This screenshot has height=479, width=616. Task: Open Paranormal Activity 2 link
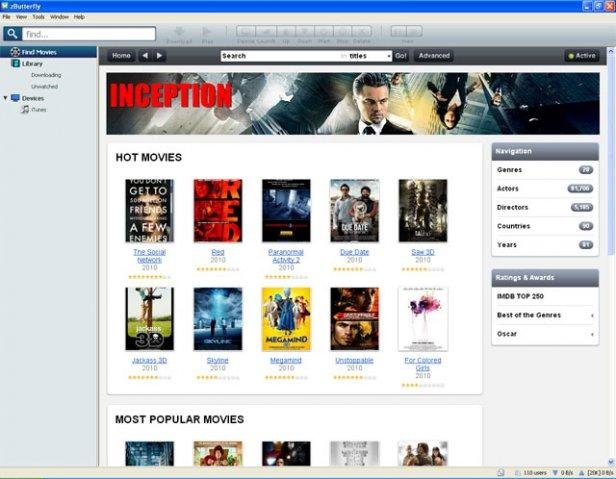(286, 256)
